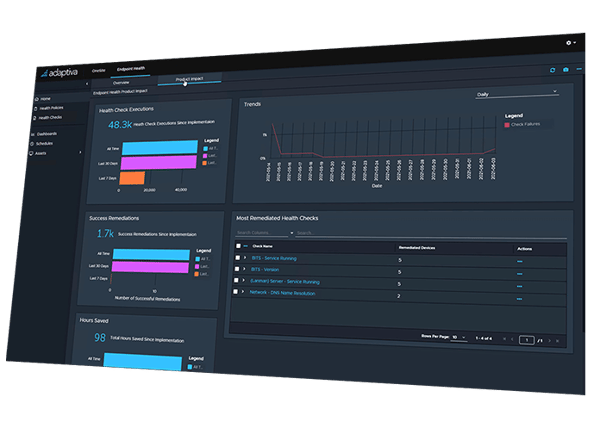Sort by the Remediated Devices column header
Viewport: 600px width, 428px height.
pos(417,248)
